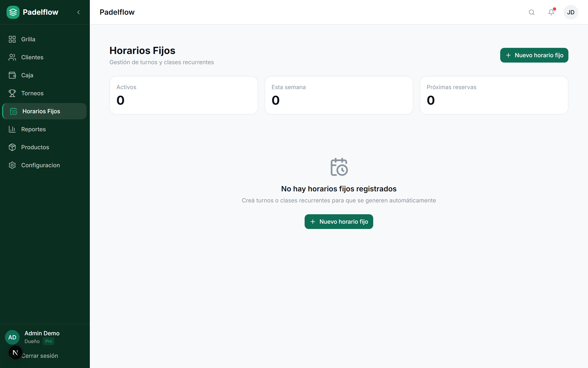Click the No hay horarios fijos registrados text

tap(339, 189)
